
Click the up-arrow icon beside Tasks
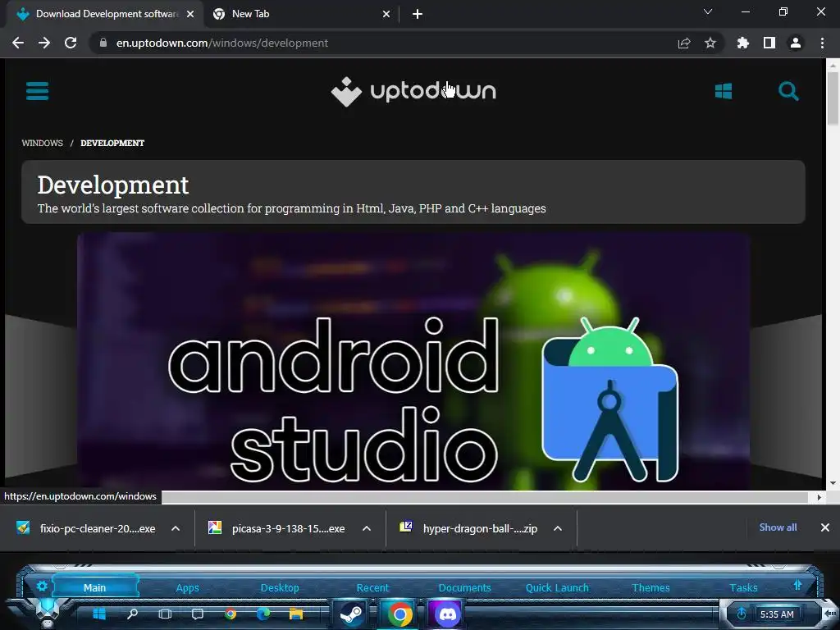(x=797, y=585)
